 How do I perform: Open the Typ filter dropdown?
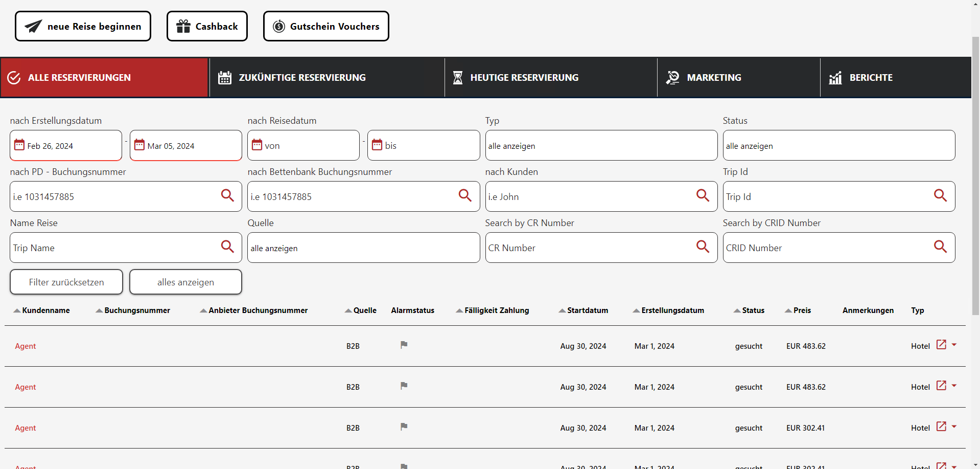[x=601, y=146]
